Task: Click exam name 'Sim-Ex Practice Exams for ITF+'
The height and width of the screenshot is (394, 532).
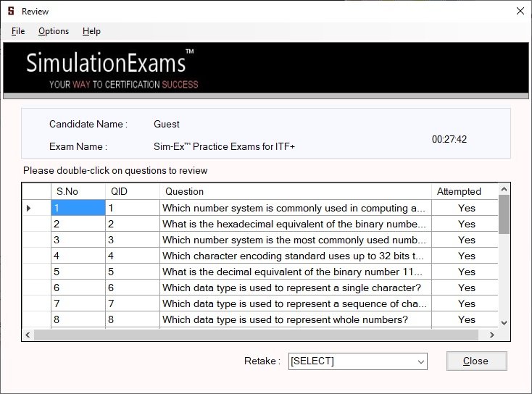Action: tap(224, 146)
